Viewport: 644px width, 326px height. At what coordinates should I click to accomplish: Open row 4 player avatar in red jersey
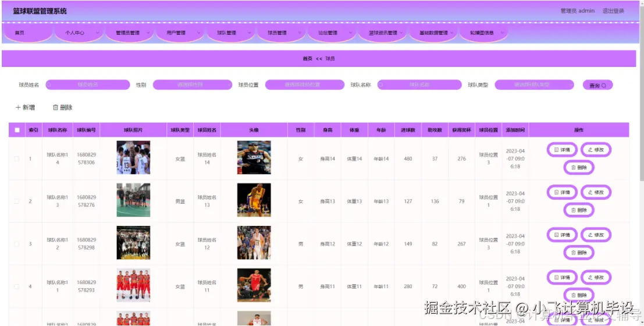[x=254, y=285]
